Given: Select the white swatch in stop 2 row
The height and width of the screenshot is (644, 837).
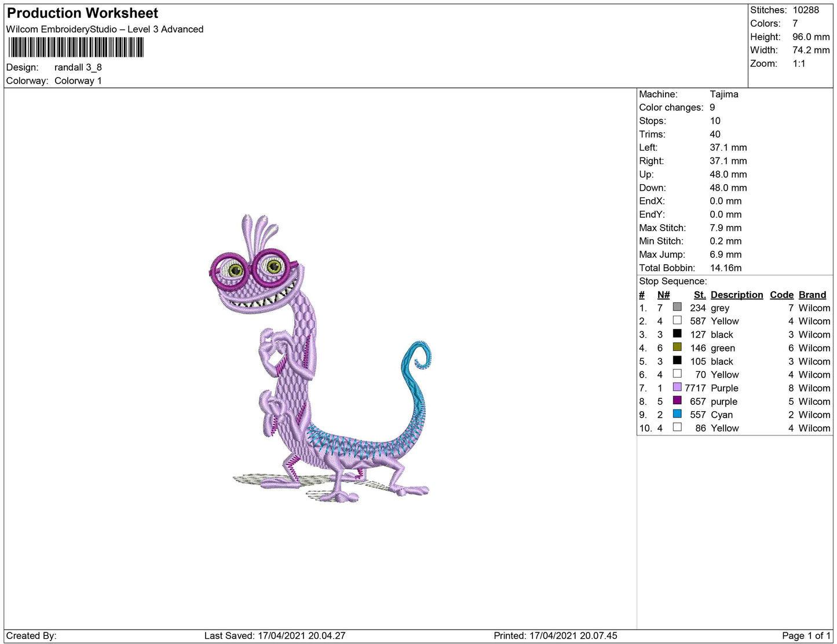Looking at the screenshot, I should coord(677,320).
